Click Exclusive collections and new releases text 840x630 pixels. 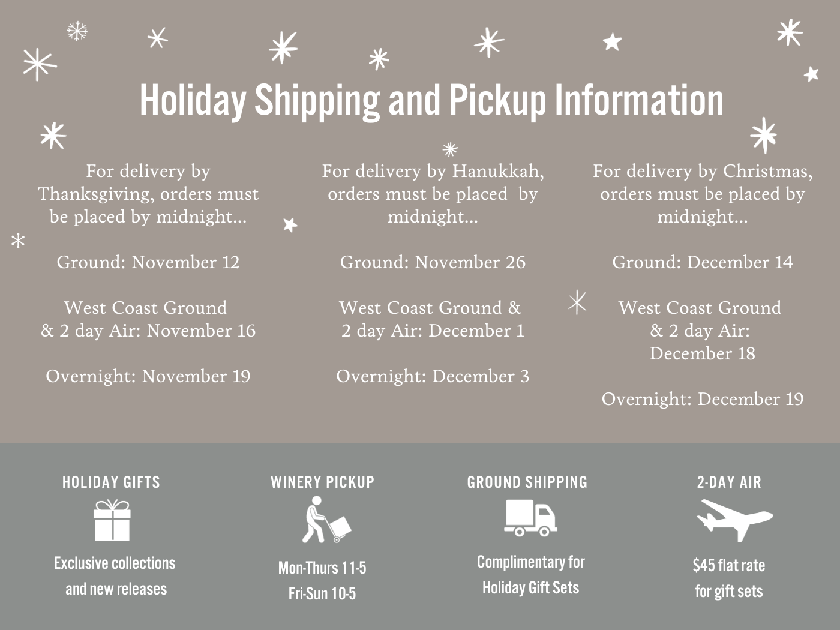(x=115, y=576)
